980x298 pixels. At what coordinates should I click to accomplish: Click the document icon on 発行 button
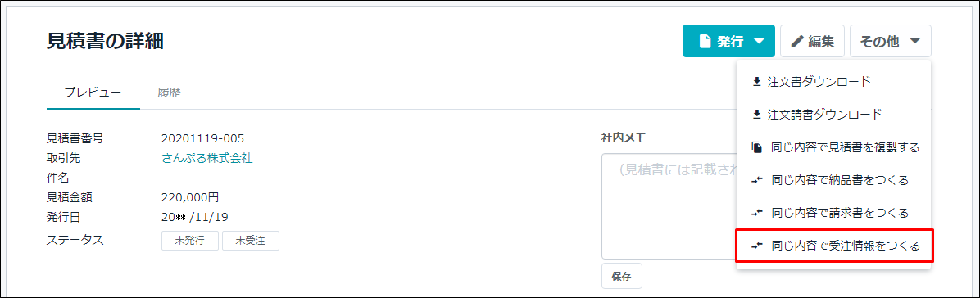[x=705, y=41]
